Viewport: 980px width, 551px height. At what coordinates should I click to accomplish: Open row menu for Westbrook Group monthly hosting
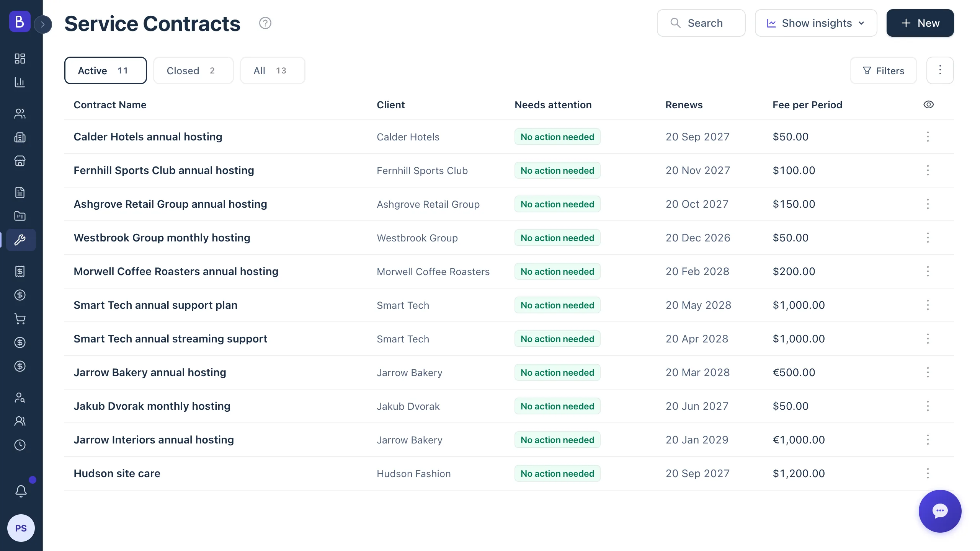point(928,238)
